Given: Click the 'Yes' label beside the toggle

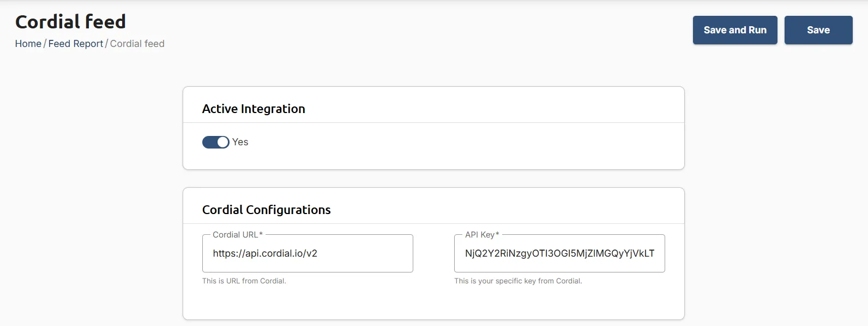Looking at the screenshot, I should (x=240, y=142).
